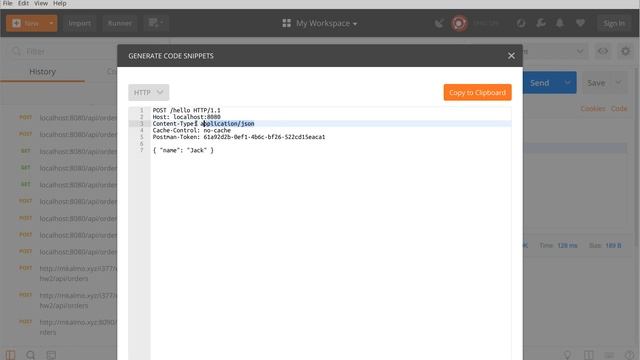Open the environment selector dropdown chevron
Screen dimensions: 640x360
click(580, 51)
